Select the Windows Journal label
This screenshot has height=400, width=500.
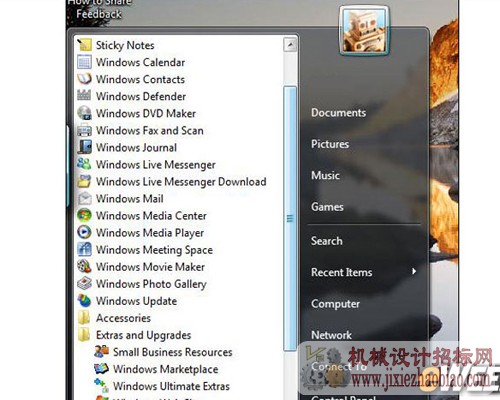pyautogui.click(x=136, y=147)
